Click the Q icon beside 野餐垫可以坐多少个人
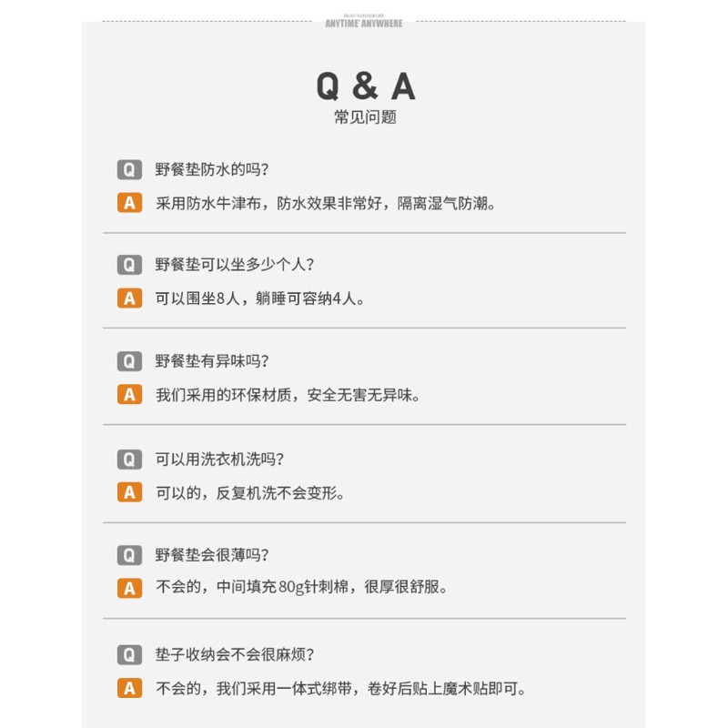The height and width of the screenshot is (728, 728). coord(129,265)
